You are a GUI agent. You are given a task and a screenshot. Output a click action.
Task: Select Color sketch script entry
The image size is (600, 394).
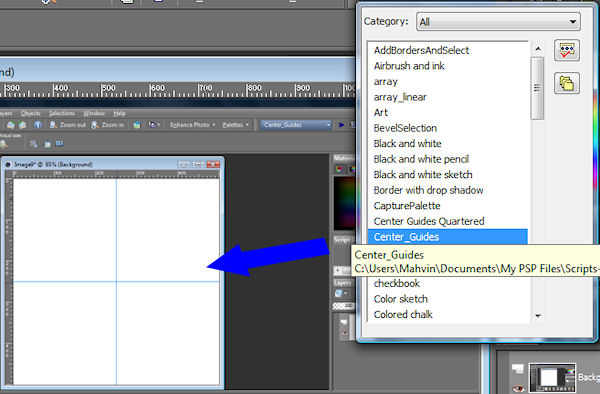pyautogui.click(x=401, y=299)
